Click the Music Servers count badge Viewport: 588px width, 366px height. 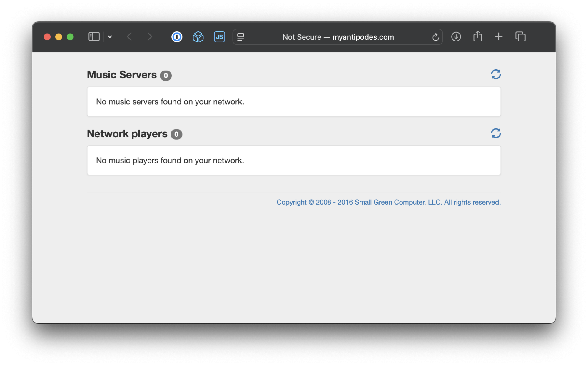pyautogui.click(x=166, y=76)
